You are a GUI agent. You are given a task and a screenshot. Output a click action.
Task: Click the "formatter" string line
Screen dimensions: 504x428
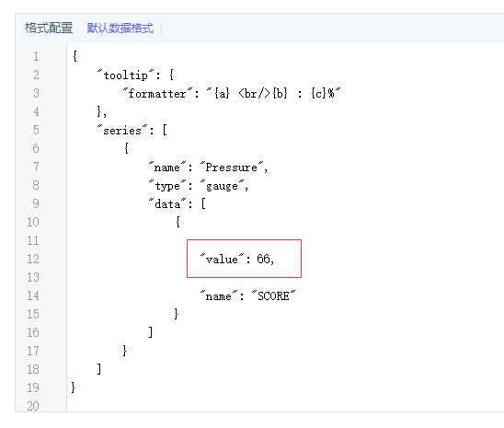point(232,94)
